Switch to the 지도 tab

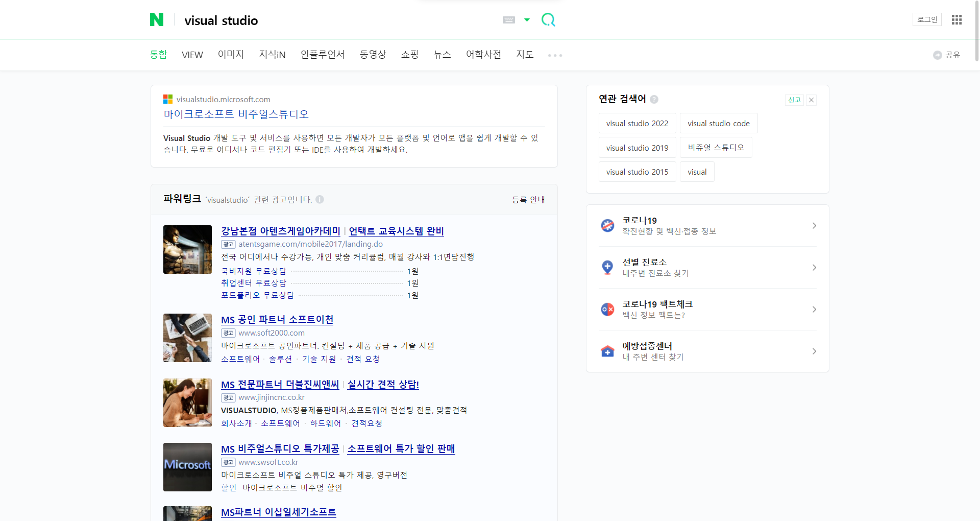[x=525, y=54]
